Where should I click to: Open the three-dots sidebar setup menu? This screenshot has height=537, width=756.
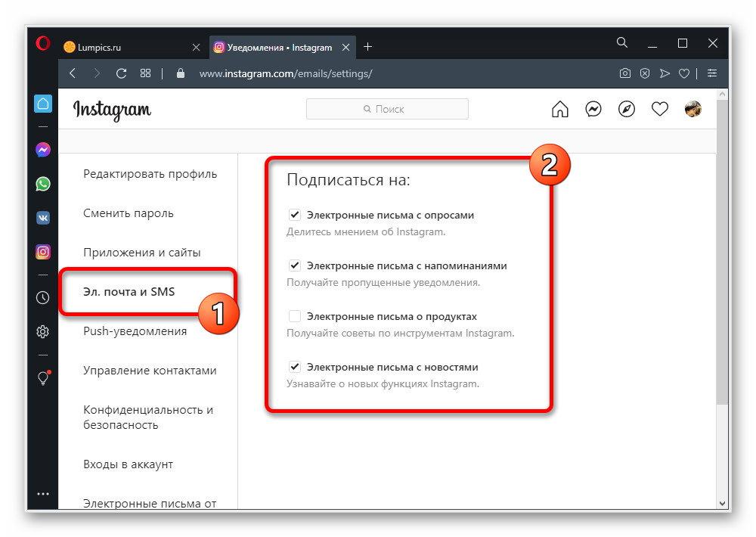(x=43, y=494)
